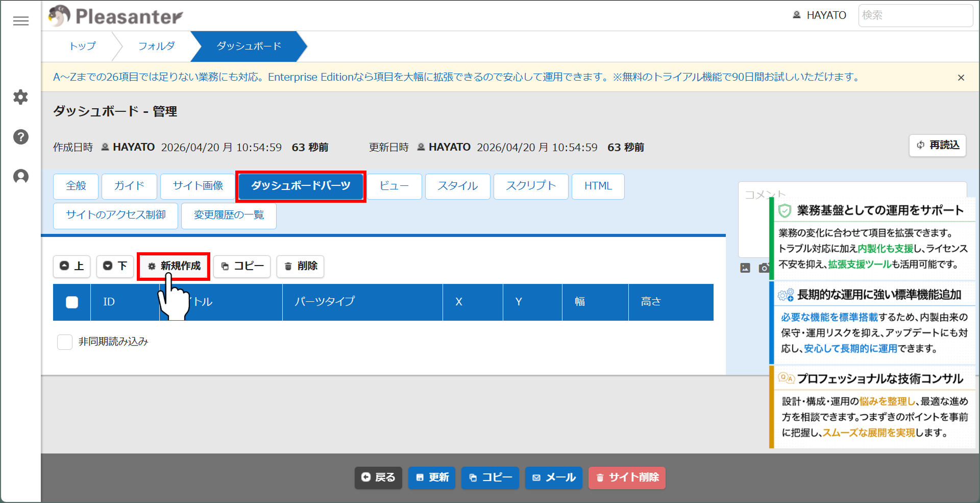Move part down with 下 button
980x503 pixels.
[x=115, y=266]
